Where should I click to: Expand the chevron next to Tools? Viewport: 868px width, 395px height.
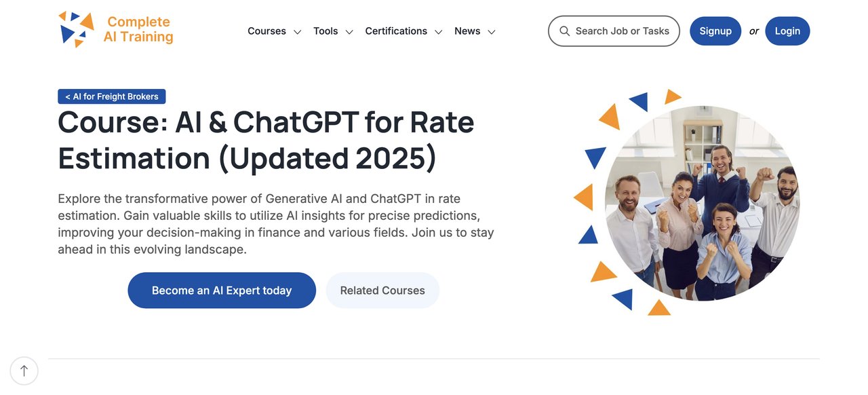349,32
